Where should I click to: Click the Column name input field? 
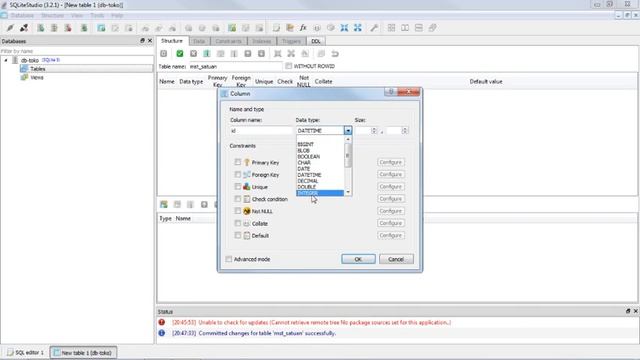[261, 131]
